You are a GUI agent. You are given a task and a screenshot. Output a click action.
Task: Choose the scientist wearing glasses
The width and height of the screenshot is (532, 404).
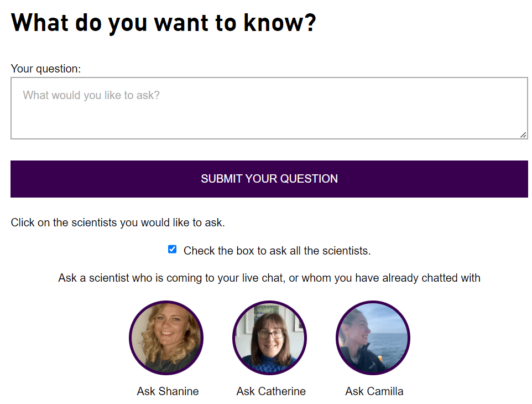[270, 338]
